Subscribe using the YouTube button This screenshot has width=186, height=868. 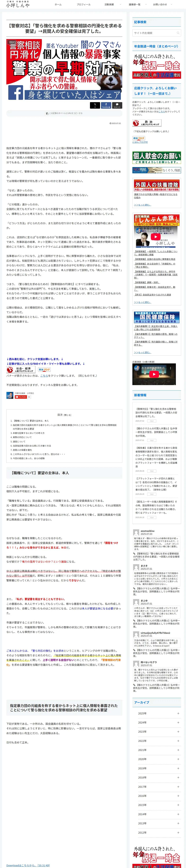(21, 397)
